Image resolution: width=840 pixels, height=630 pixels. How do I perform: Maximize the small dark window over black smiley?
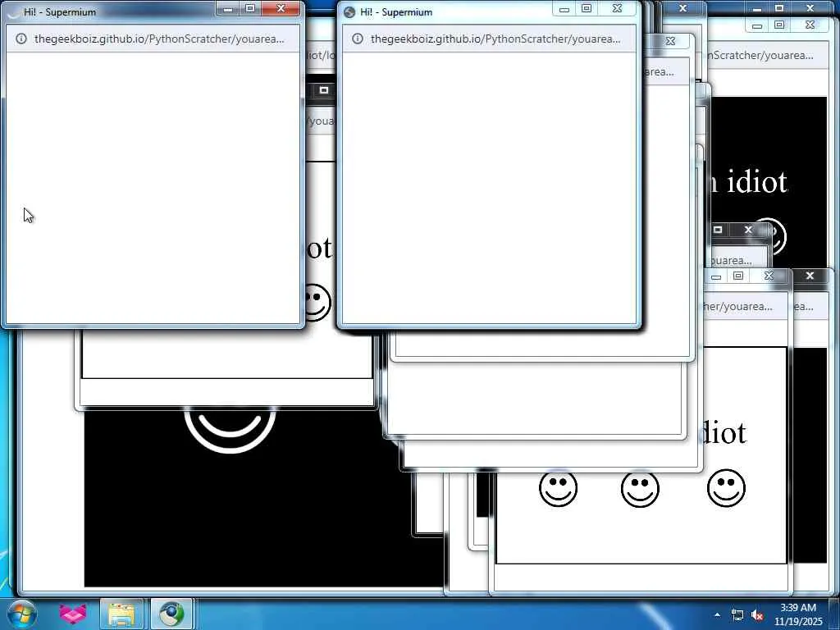718,230
